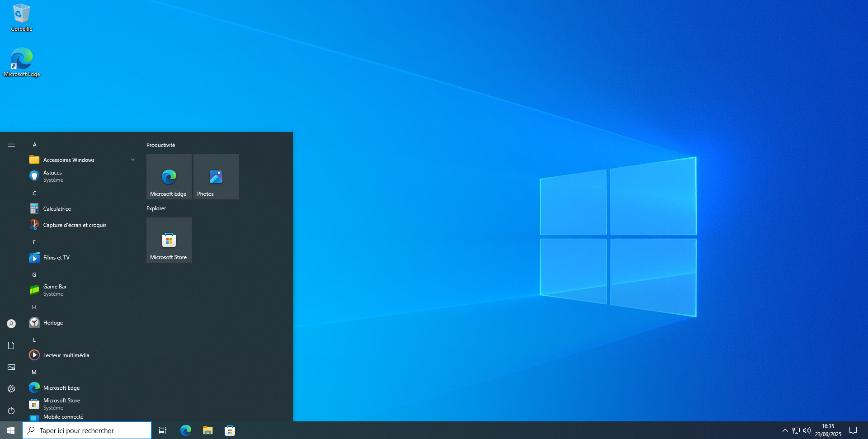Launch Films et TV app
Image resolution: width=868 pixels, height=439 pixels.
click(82, 257)
